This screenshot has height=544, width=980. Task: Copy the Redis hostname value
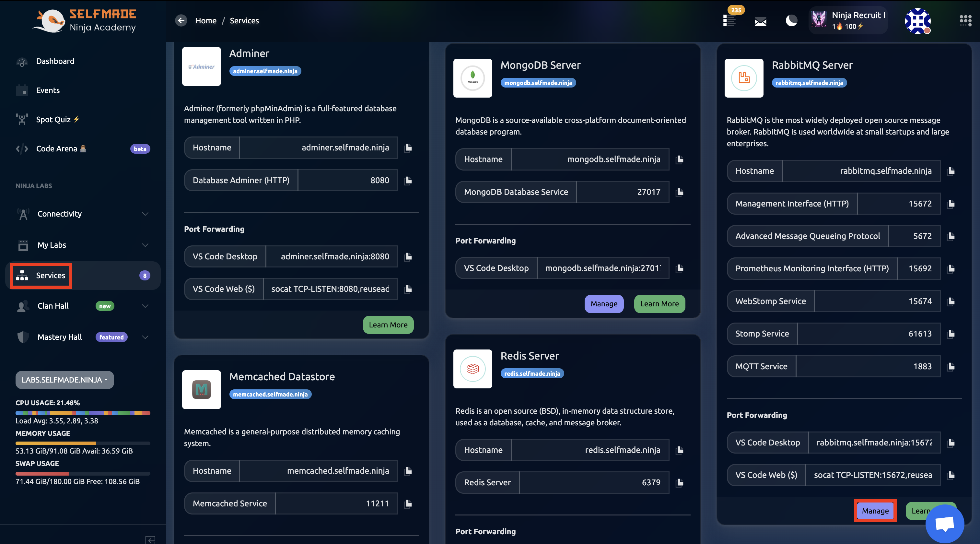680,450
